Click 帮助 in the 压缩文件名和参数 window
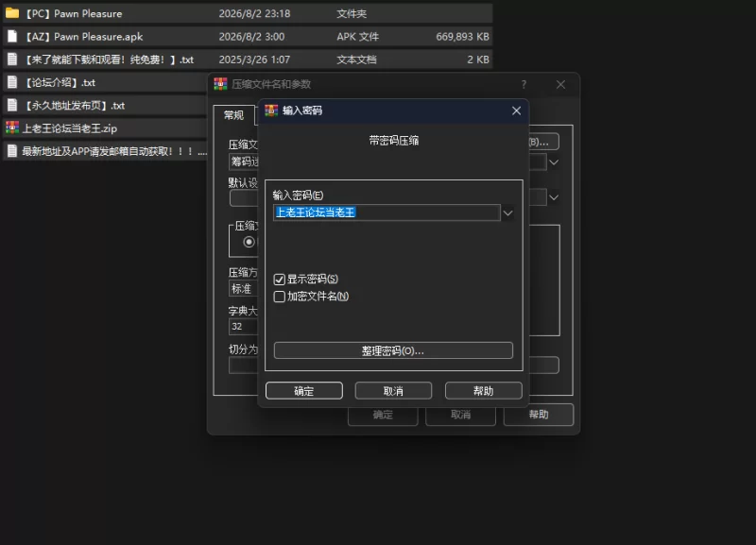The width and height of the screenshot is (756, 545). [539, 415]
